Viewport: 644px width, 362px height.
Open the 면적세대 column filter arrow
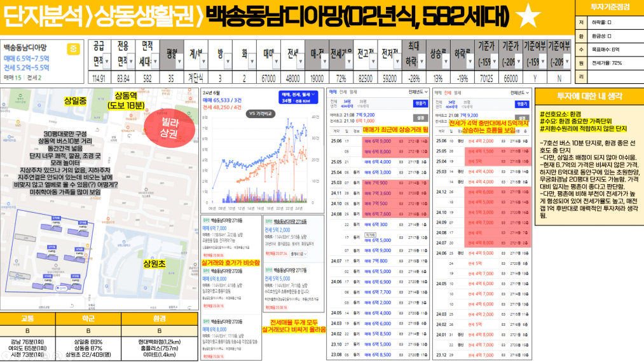155,62
